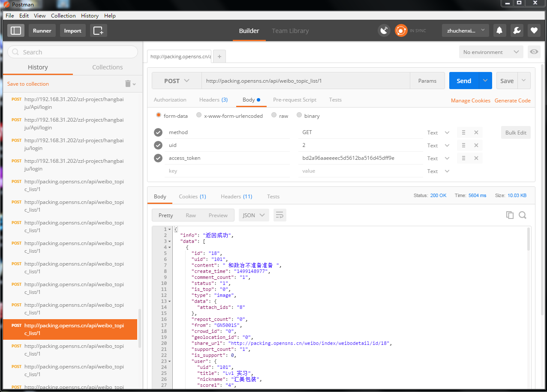Select the x-www-form-urlencoded body type
The height and width of the screenshot is (392, 547).
[x=199, y=115]
